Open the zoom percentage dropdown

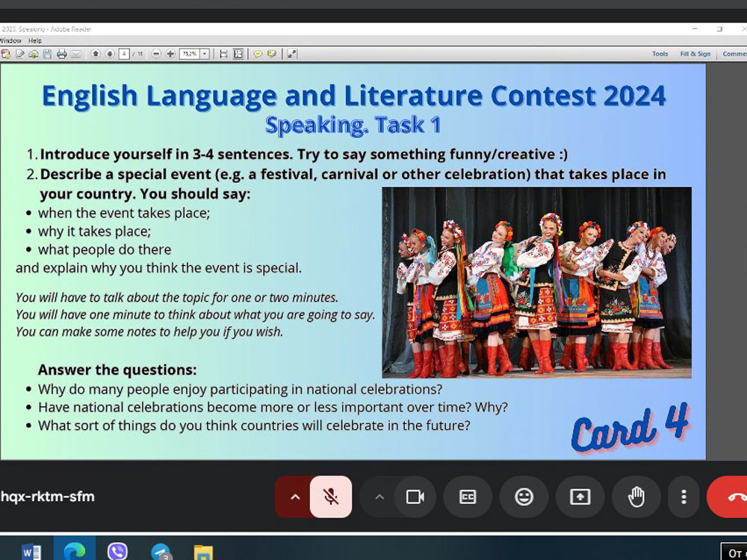pos(205,54)
